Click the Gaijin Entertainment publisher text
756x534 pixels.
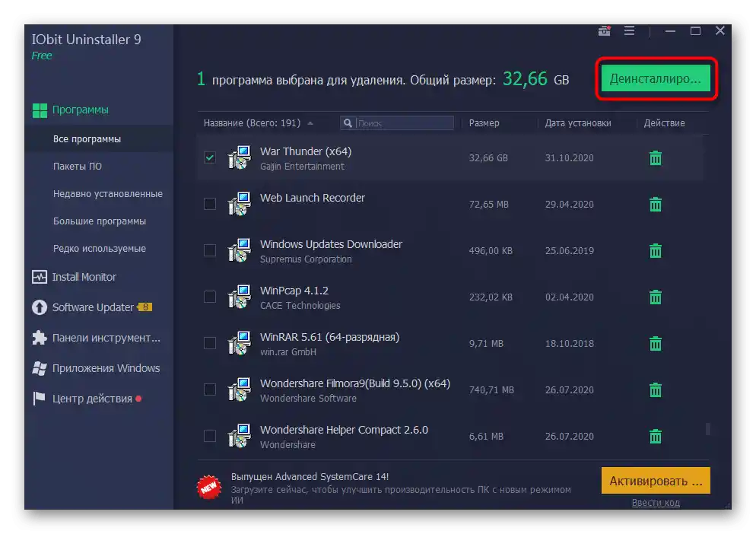302,167
